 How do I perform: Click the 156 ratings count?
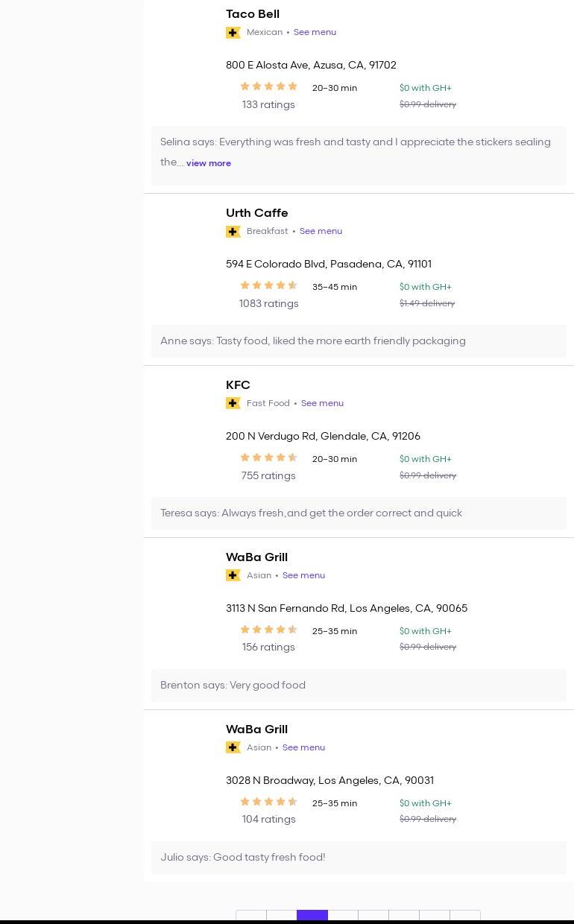click(x=268, y=648)
